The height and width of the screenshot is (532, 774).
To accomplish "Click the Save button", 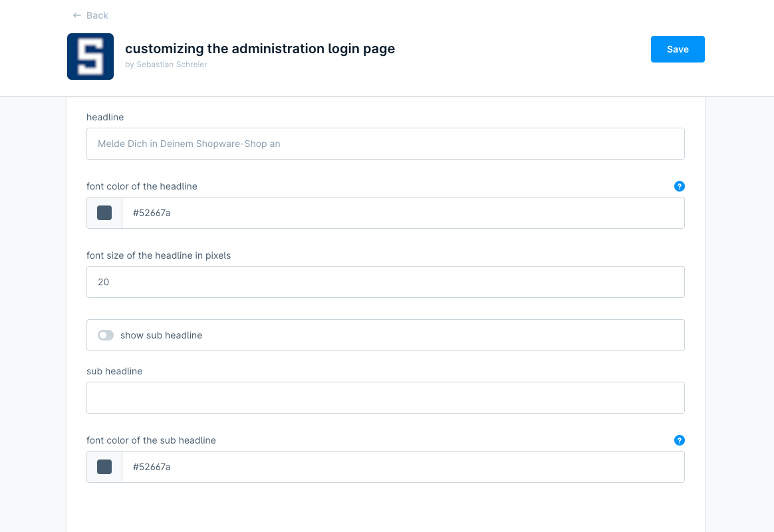I will (678, 49).
